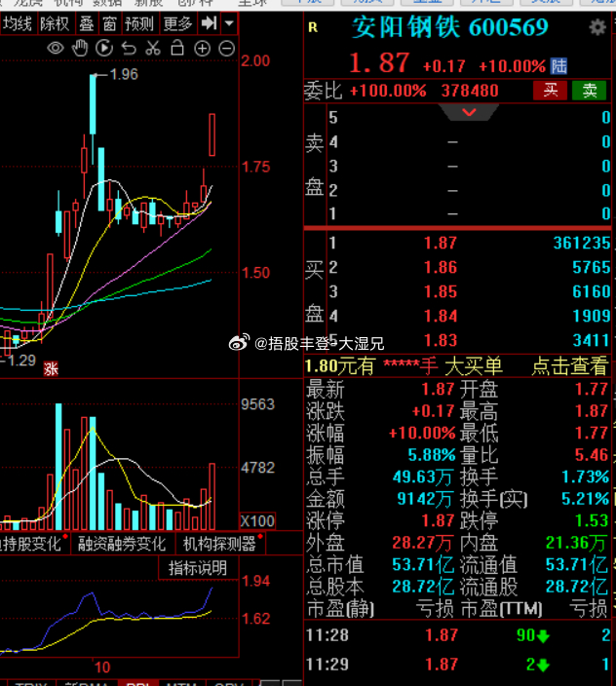Click the 换手(实) value 5.21%
Image resolution: width=616 pixels, height=686 pixels.
585,499
